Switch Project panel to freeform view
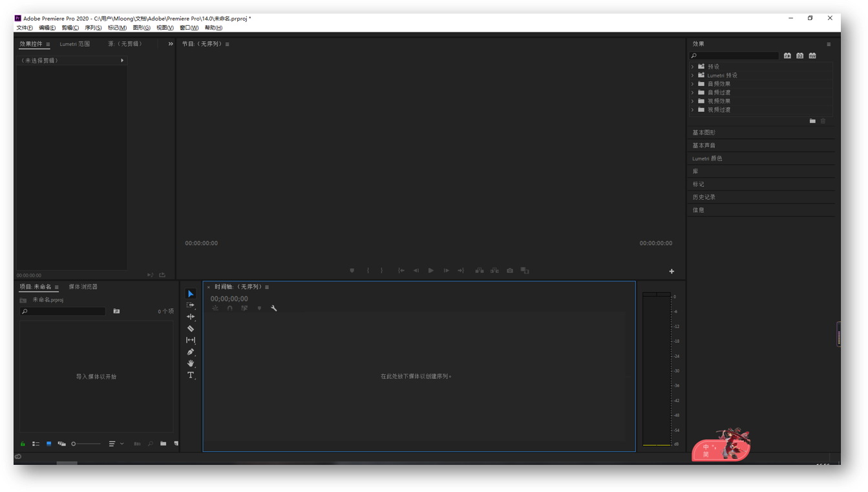The image size is (868, 492). coord(61,444)
